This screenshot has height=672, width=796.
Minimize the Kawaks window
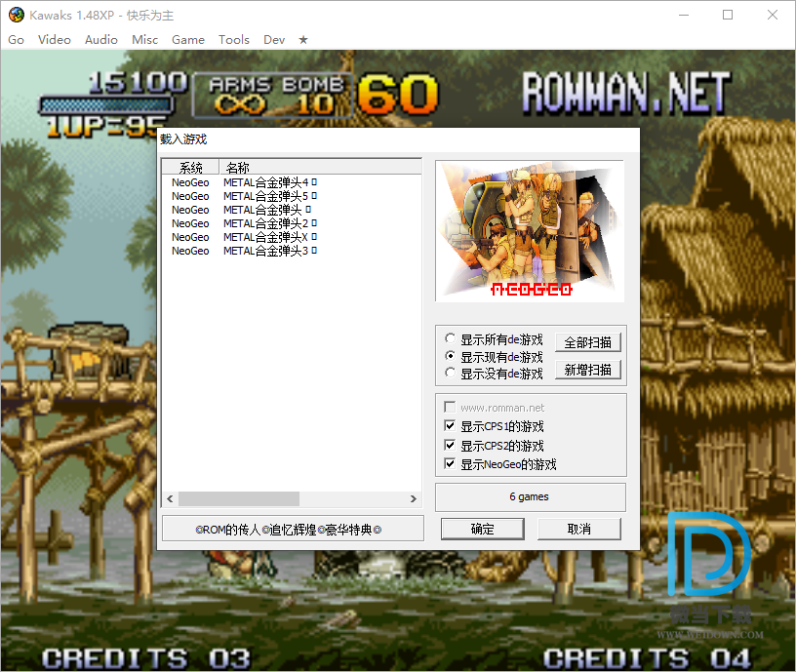click(684, 15)
